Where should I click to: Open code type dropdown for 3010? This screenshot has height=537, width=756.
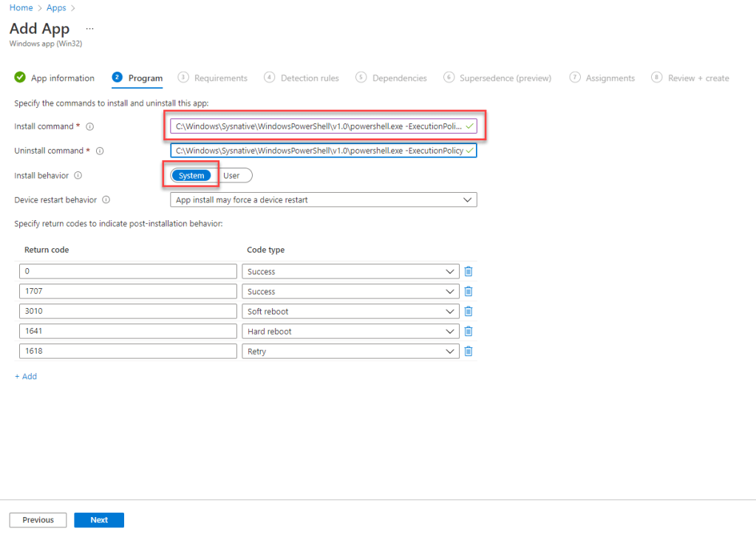click(x=350, y=312)
